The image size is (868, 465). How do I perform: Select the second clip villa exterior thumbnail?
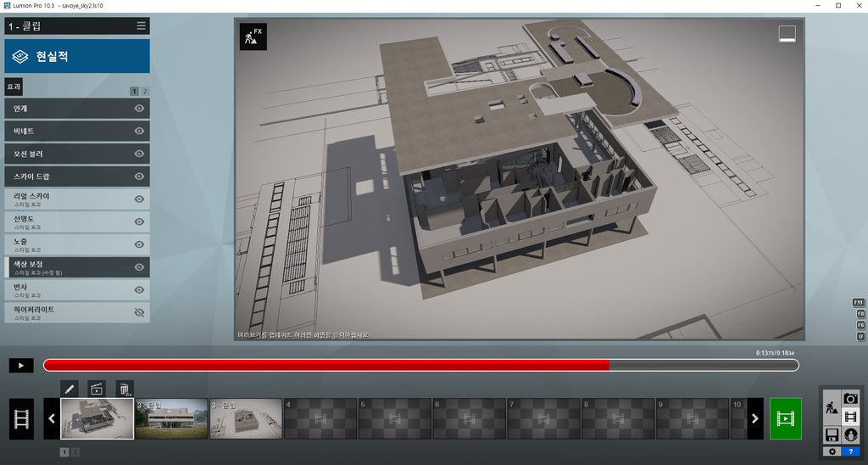point(171,418)
